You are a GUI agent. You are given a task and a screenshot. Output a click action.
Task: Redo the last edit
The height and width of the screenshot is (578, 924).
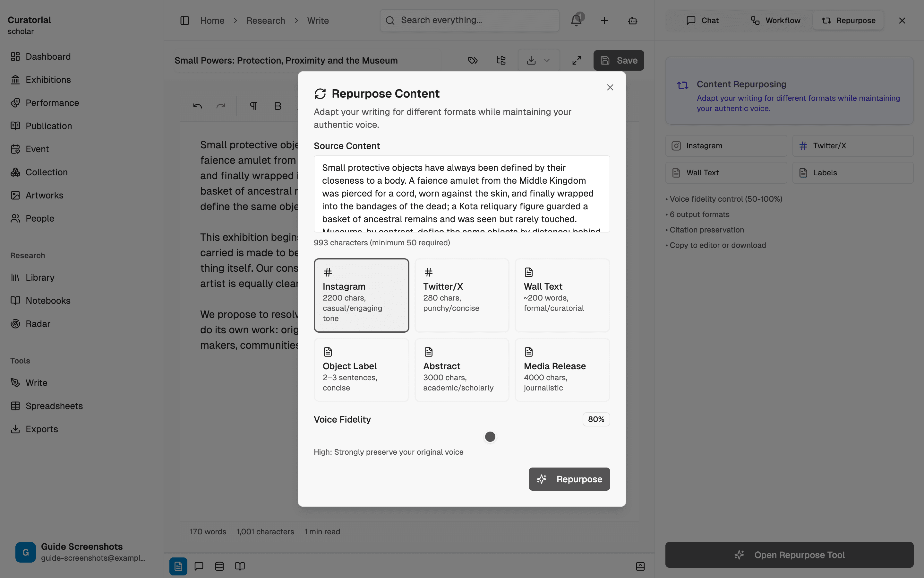[221, 106]
